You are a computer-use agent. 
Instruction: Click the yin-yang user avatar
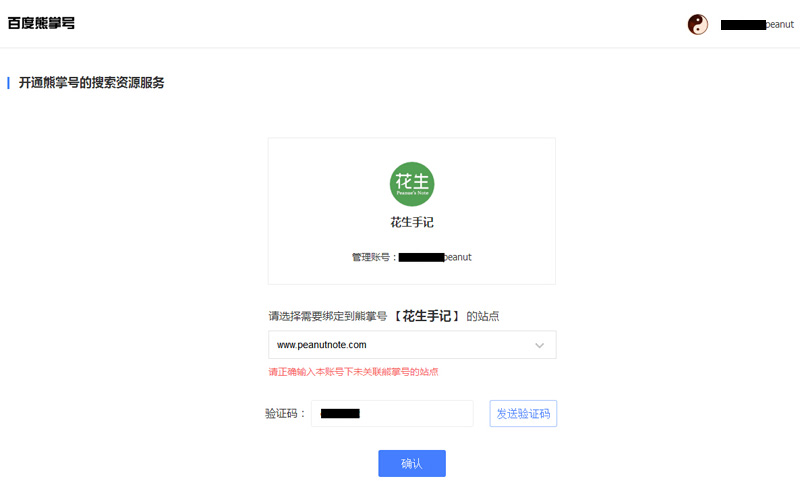click(698, 24)
